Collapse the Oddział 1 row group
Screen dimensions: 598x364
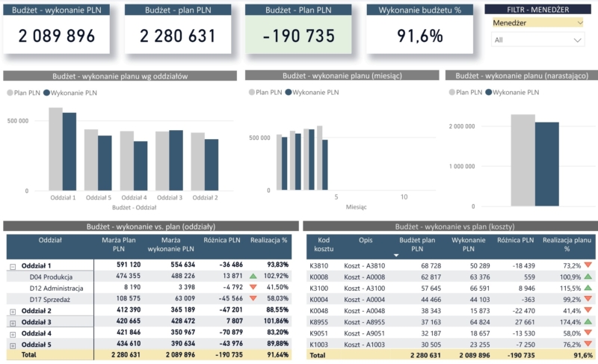click(x=13, y=265)
